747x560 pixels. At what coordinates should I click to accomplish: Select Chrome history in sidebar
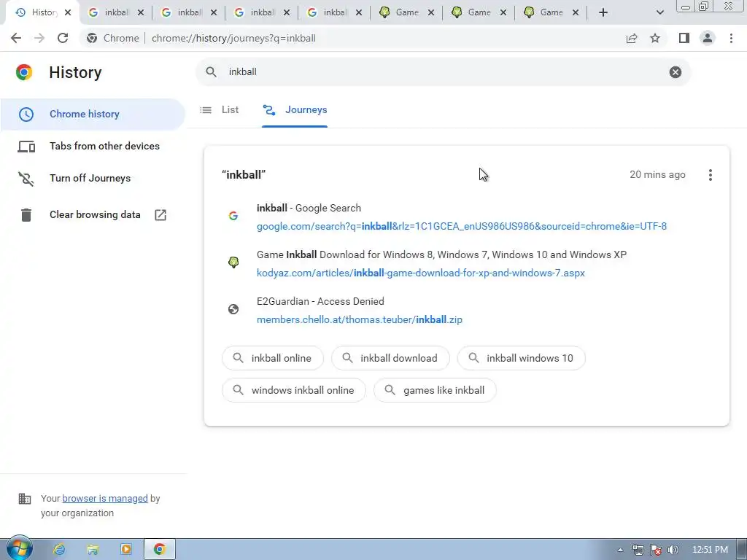tap(93, 114)
